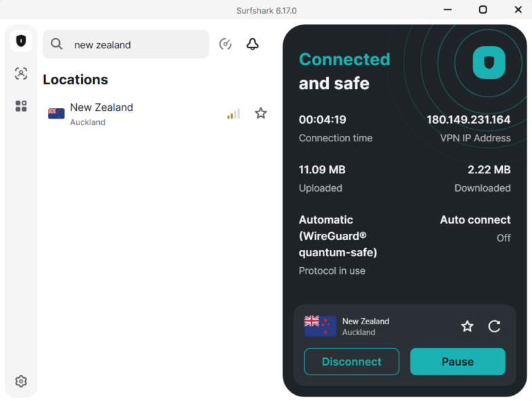Click the search magnifier icon
532x401 pixels.
coord(56,44)
